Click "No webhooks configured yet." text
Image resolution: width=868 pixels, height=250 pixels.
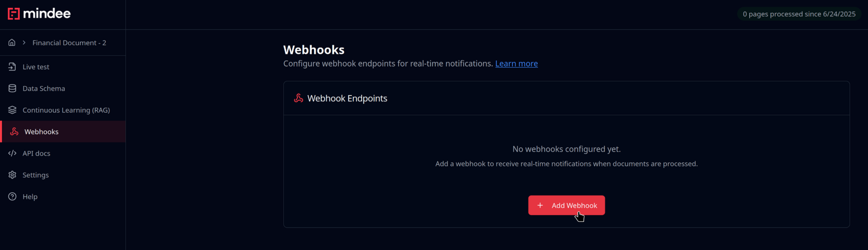pyautogui.click(x=566, y=149)
